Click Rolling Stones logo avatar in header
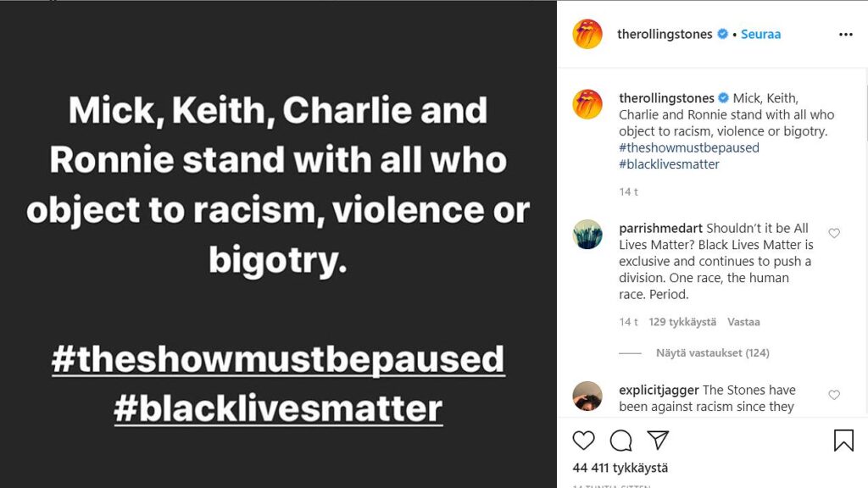Screen dimensions: 868x488 (x=587, y=35)
